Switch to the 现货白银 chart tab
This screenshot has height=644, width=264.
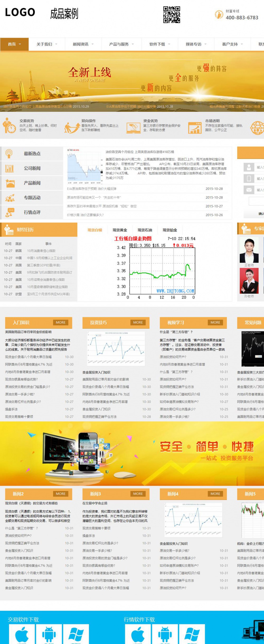tap(95, 230)
